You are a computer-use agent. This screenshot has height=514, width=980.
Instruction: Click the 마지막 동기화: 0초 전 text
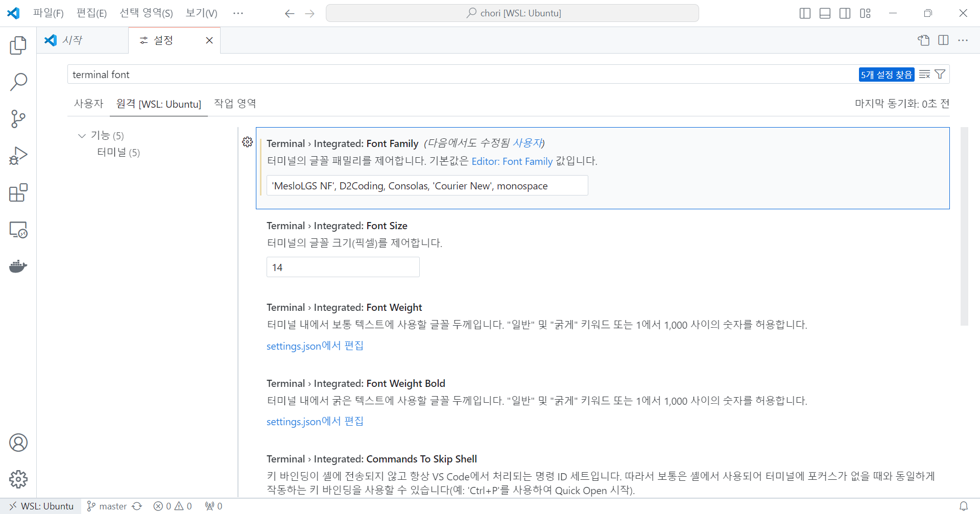pyautogui.click(x=902, y=104)
